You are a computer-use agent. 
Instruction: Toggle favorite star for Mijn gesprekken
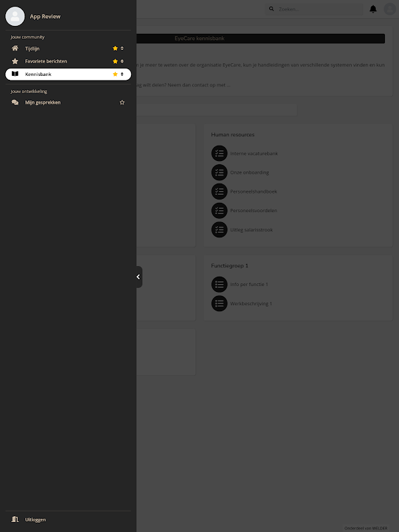(x=122, y=102)
